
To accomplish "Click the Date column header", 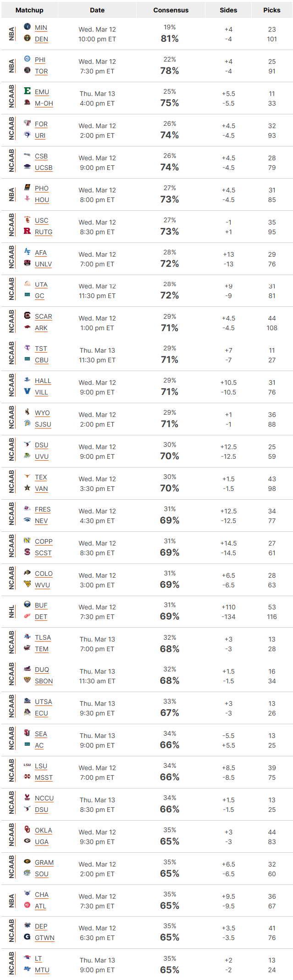I will tap(97, 10).
